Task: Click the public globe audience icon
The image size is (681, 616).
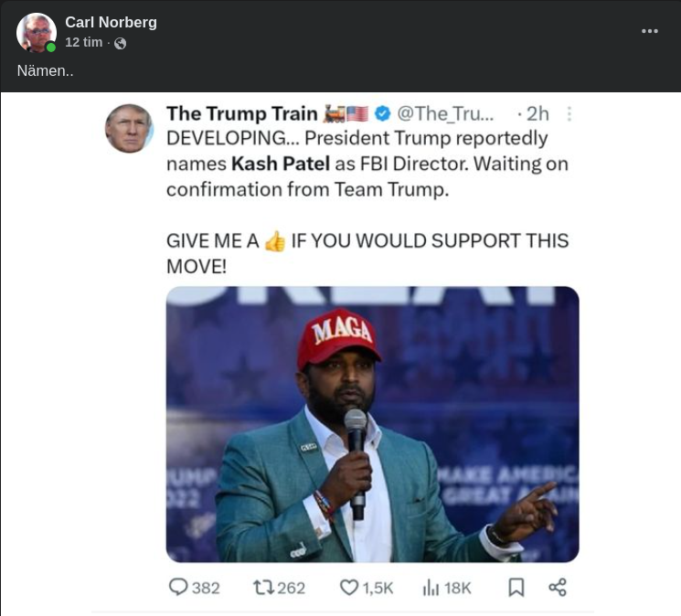Action: pyautogui.click(x=120, y=43)
